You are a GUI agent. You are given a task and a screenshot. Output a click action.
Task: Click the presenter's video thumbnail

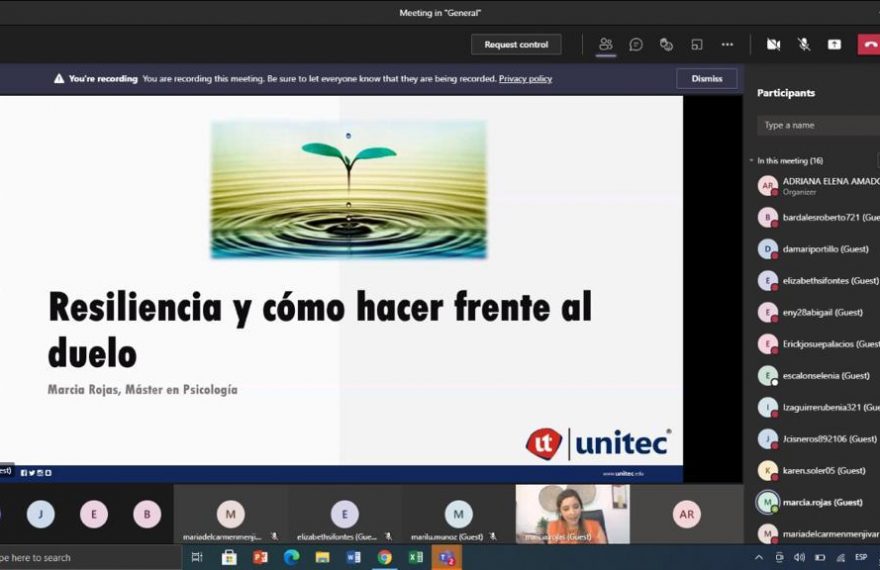click(572, 514)
